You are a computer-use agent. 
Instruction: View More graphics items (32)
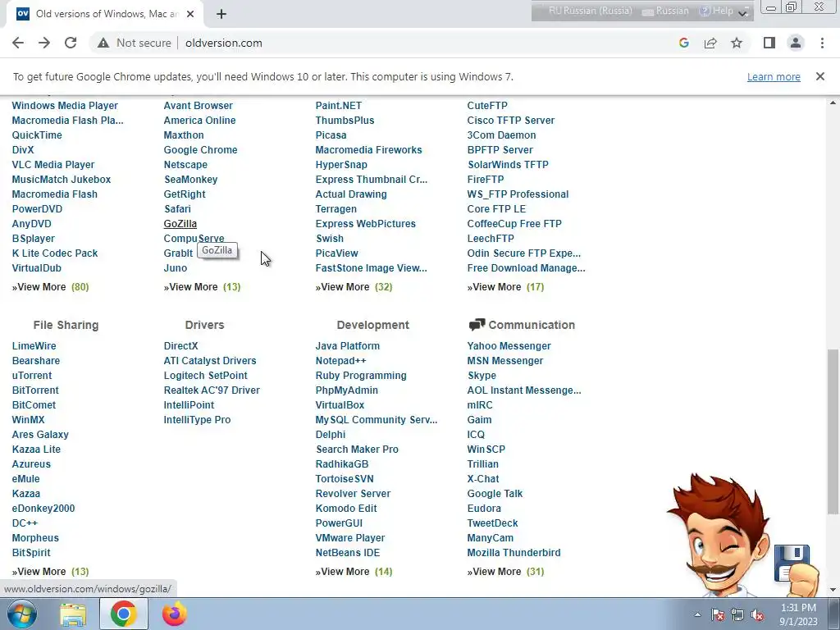(x=354, y=287)
